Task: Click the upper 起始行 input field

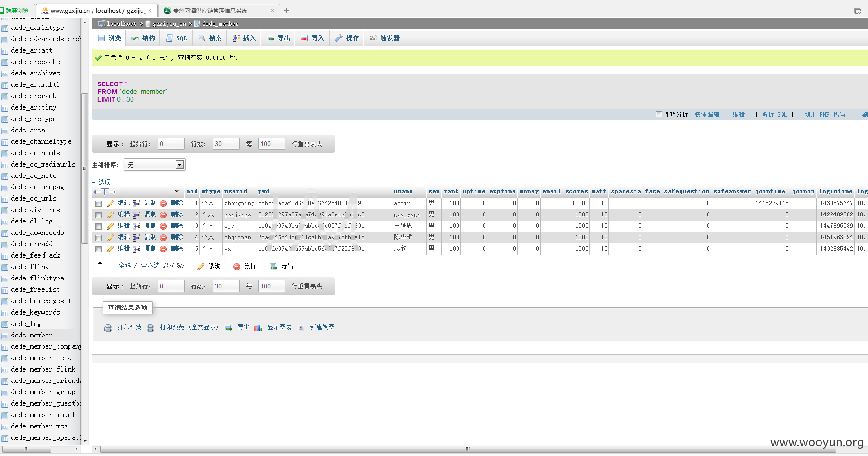Action: [171, 144]
